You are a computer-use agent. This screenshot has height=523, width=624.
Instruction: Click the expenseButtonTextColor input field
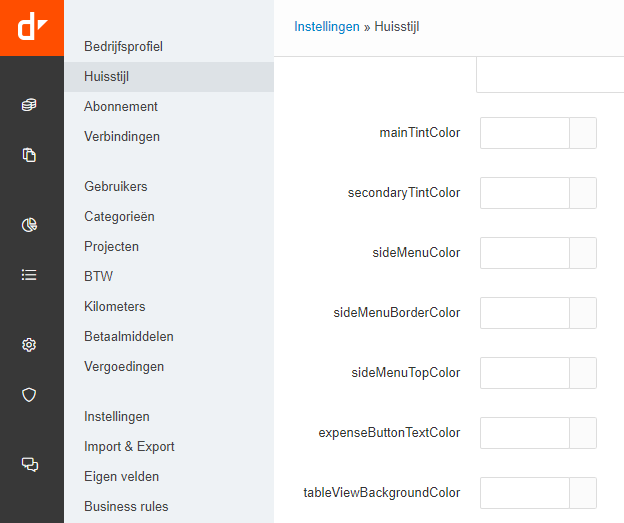click(x=525, y=433)
